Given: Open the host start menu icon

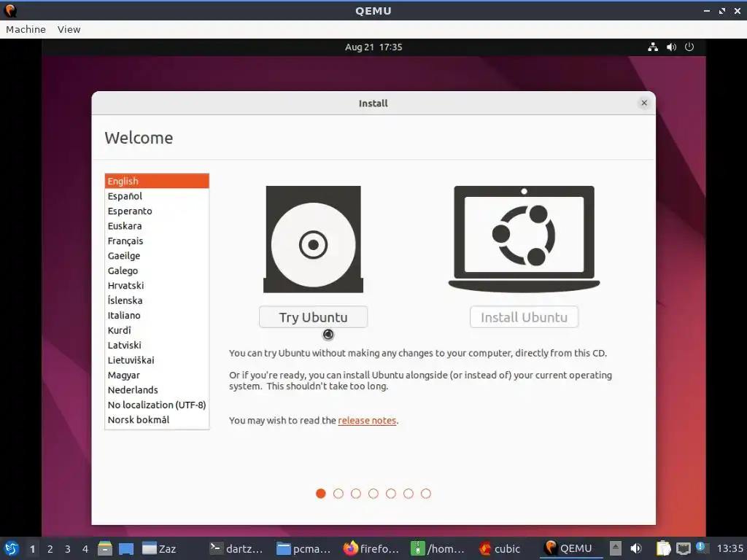Looking at the screenshot, I should [12, 548].
